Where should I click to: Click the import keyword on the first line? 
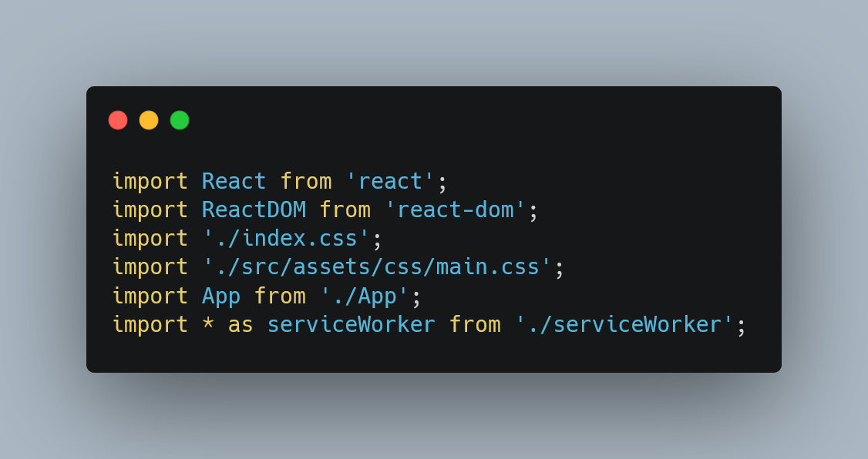(x=150, y=182)
